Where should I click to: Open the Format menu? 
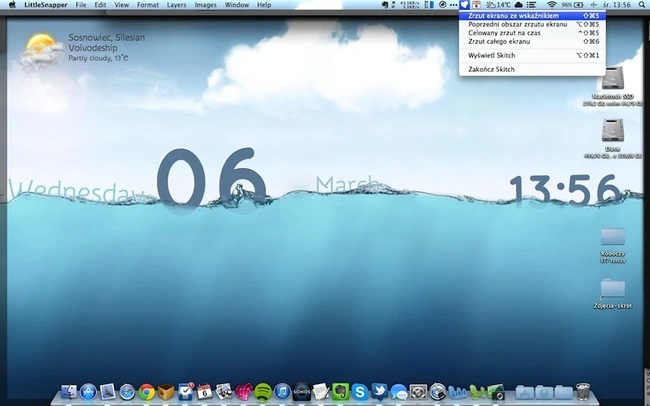point(148,5)
